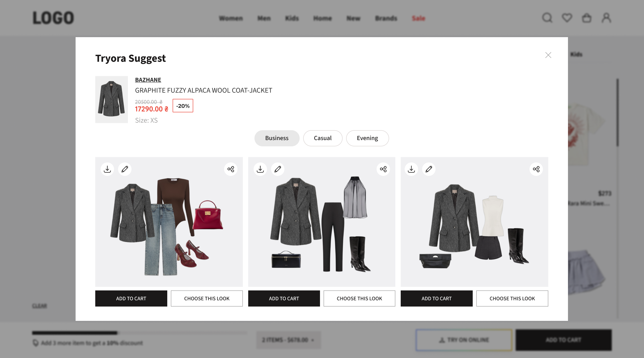Open the wishlist heart icon
644x358 pixels.
click(567, 18)
